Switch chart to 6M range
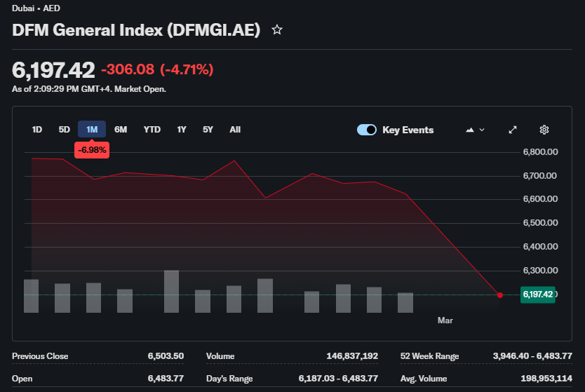The image size is (585, 392). pos(121,130)
